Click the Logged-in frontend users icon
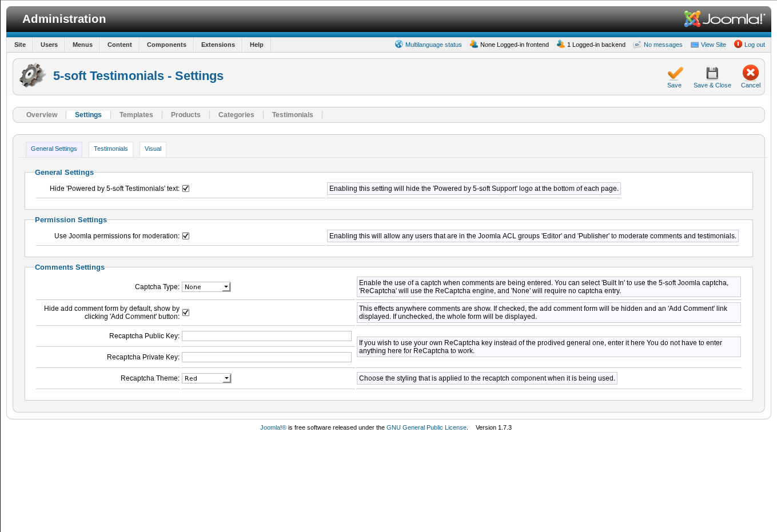The image size is (777, 532). [474, 44]
